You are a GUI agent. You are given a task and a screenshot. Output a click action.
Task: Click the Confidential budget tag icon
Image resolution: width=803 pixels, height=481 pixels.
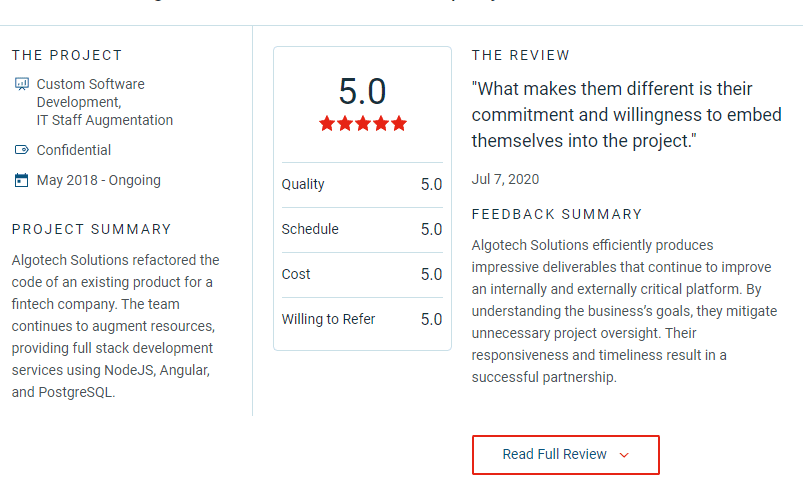point(22,150)
